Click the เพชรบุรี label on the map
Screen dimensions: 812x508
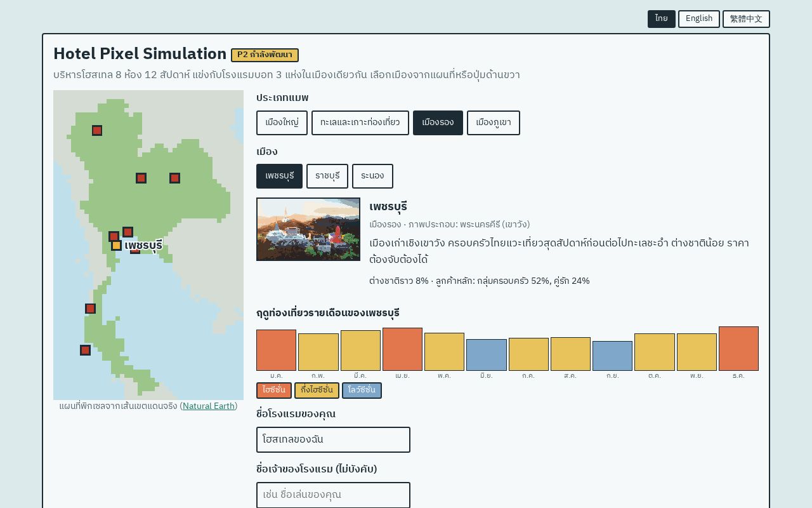pyautogui.click(x=143, y=246)
